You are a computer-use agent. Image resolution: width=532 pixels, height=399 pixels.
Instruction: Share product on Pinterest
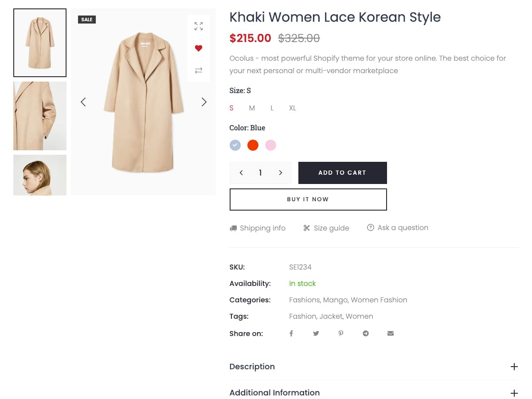[x=341, y=333]
